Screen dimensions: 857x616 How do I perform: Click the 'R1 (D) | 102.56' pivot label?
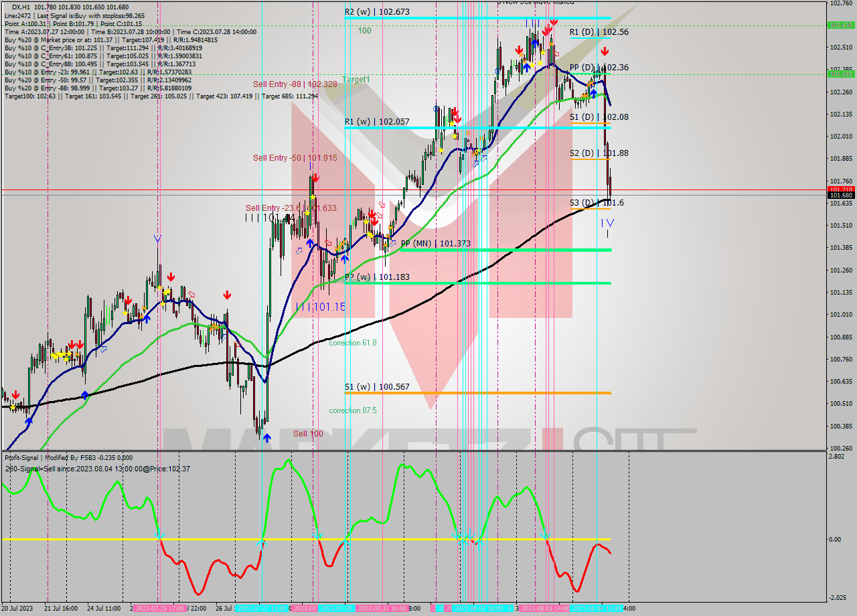pos(599,31)
